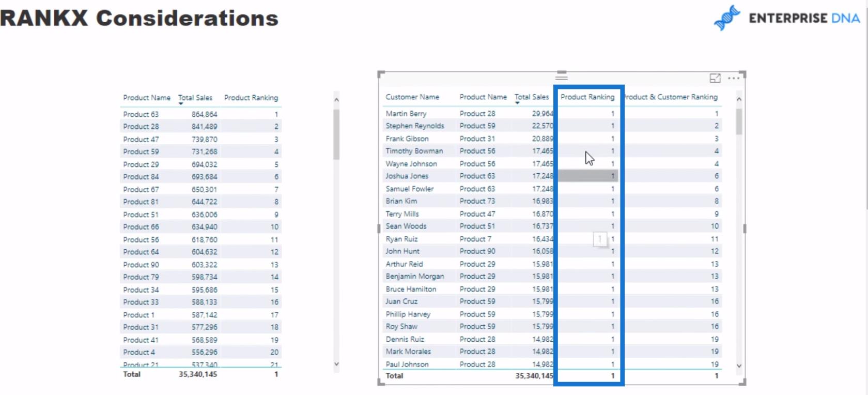
Task: Select customer Joshua Jones
Action: pos(407,176)
